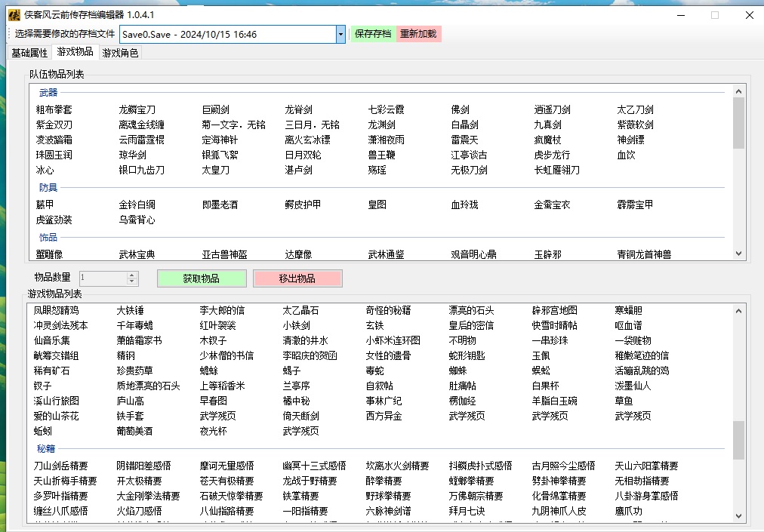Click the 重新加载 button

pos(418,34)
